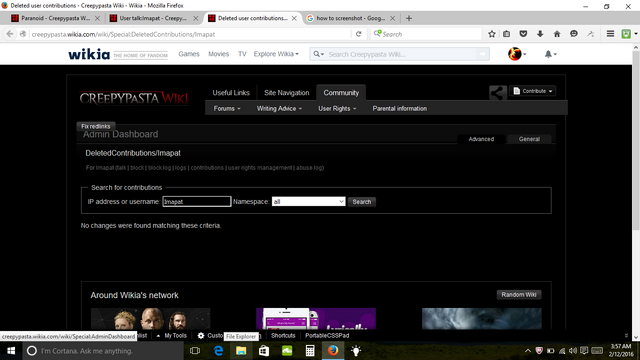
Task: Open the abuse log link
Action: (309, 168)
